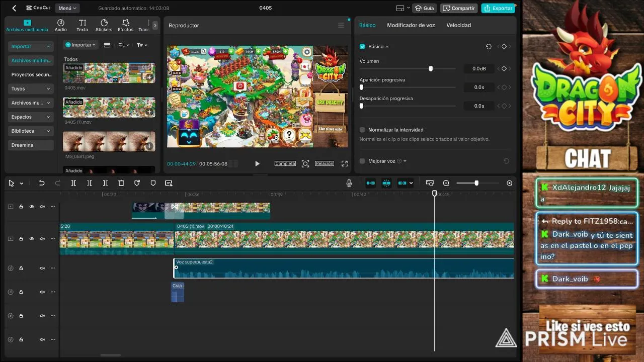Viewport: 644px width, 362px height.
Task: Open Proyectos secundarios in the sidebar
Action: pyautogui.click(x=31, y=74)
